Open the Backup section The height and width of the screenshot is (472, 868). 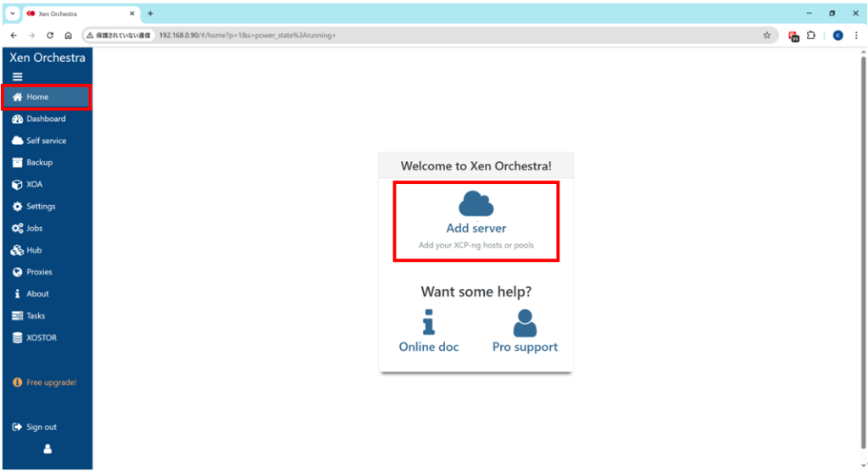pyautogui.click(x=39, y=163)
